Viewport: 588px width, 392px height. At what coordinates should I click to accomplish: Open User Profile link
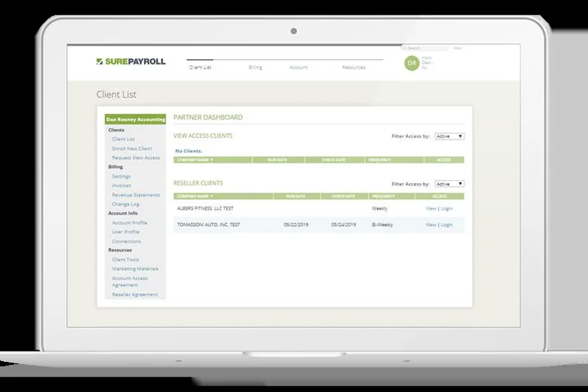[x=126, y=232]
